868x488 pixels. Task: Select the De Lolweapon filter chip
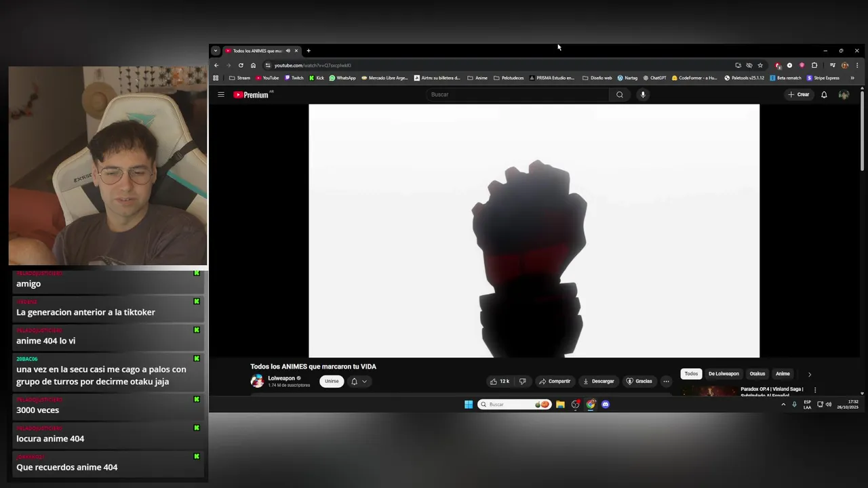(724, 374)
